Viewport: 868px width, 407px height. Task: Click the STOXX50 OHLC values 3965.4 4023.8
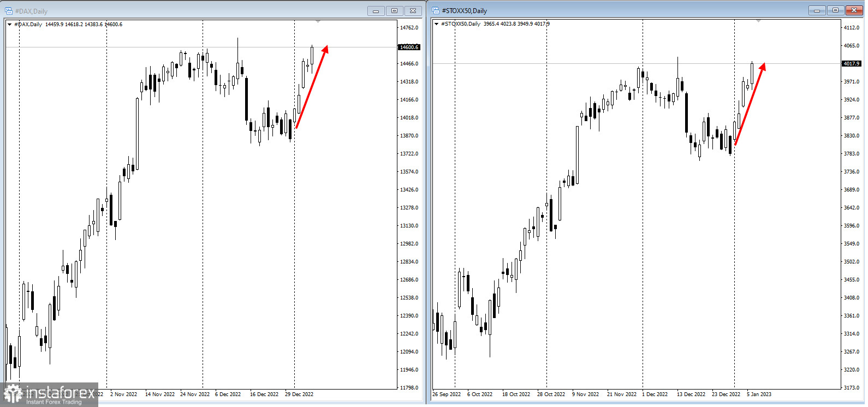[x=500, y=24]
